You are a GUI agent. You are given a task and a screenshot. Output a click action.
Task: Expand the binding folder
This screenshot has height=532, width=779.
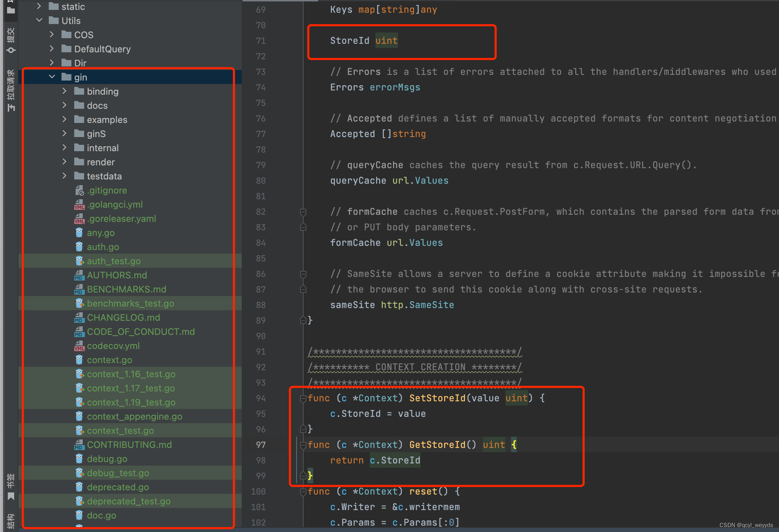[64, 91]
